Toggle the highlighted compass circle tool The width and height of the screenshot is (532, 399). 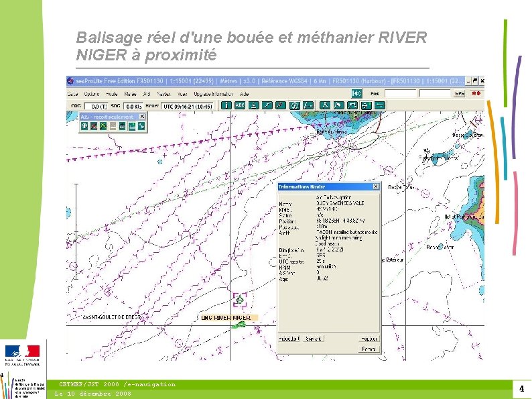tap(295, 105)
